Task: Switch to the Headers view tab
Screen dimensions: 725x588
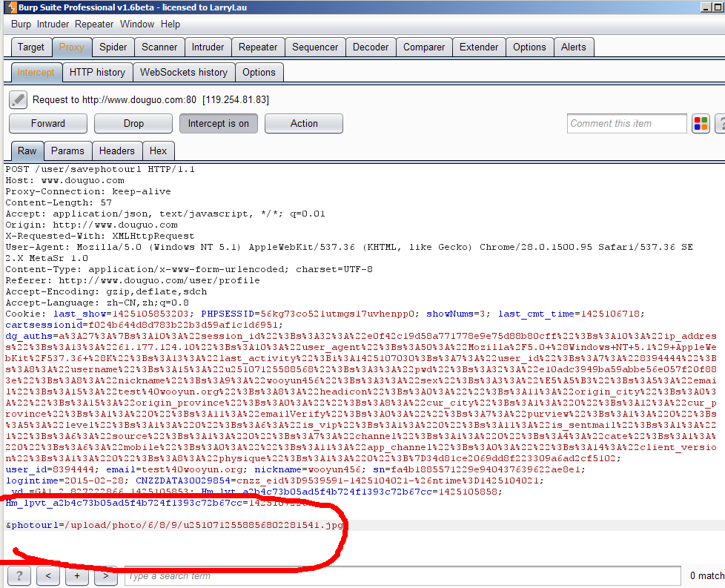Action: click(x=116, y=151)
